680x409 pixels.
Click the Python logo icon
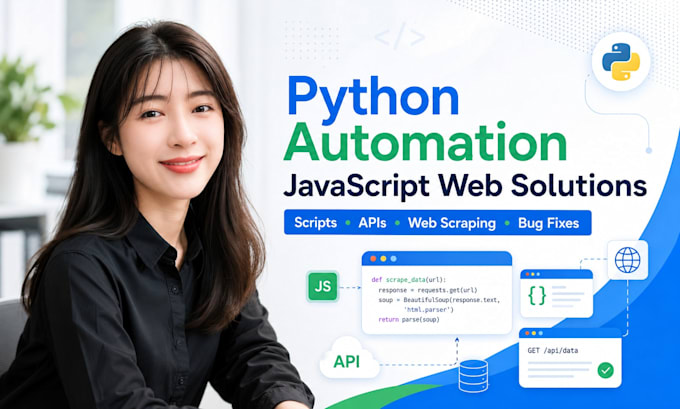point(621,62)
